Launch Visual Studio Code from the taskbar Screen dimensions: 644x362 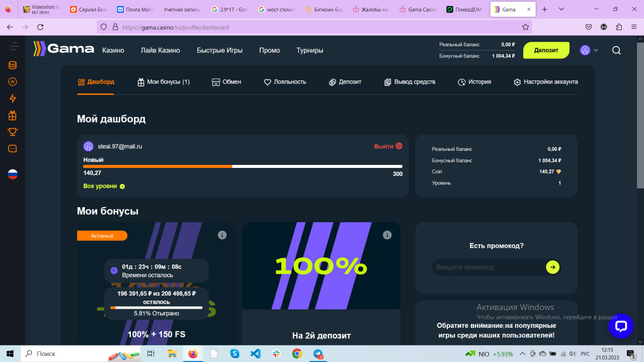(256, 353)
